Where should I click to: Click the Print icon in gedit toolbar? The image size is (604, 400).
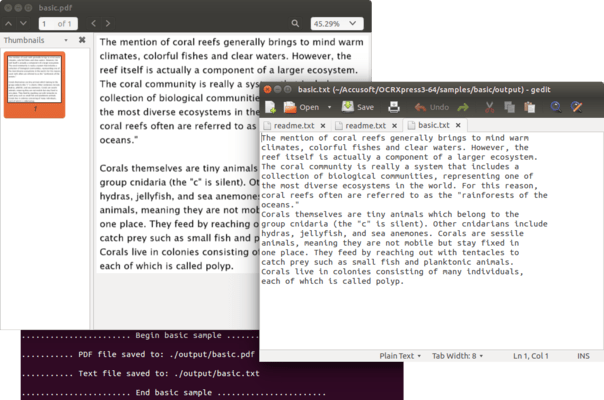coord(394,107)
